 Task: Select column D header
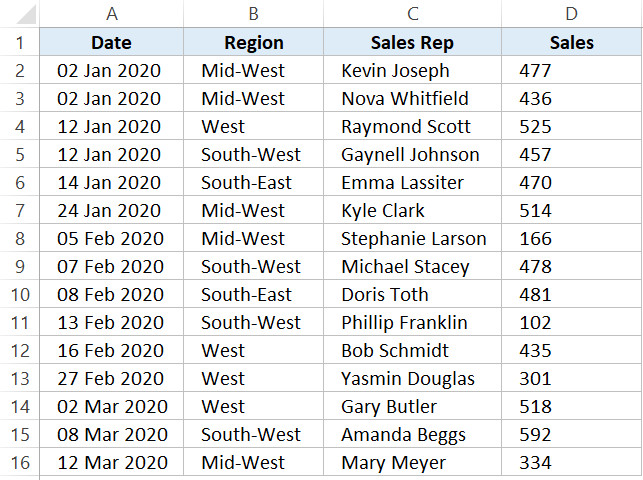pos(571,14)
